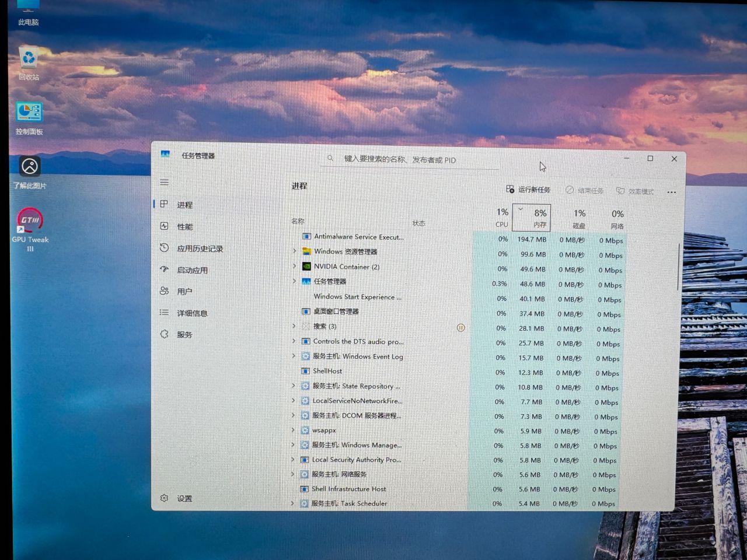This screenshot has width=747, height=560.
Task: Click the 任务管理器 icon in the process list
Action: tap(306, 281)
